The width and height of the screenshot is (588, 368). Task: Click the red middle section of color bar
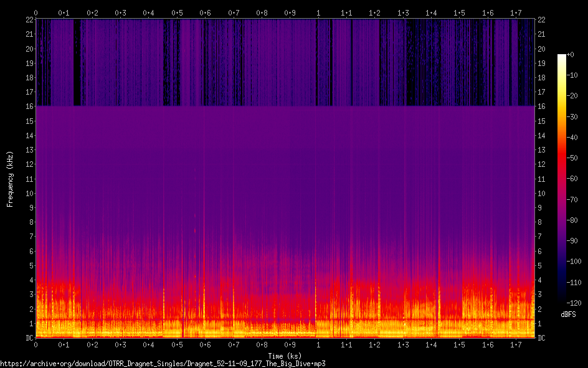562,162
